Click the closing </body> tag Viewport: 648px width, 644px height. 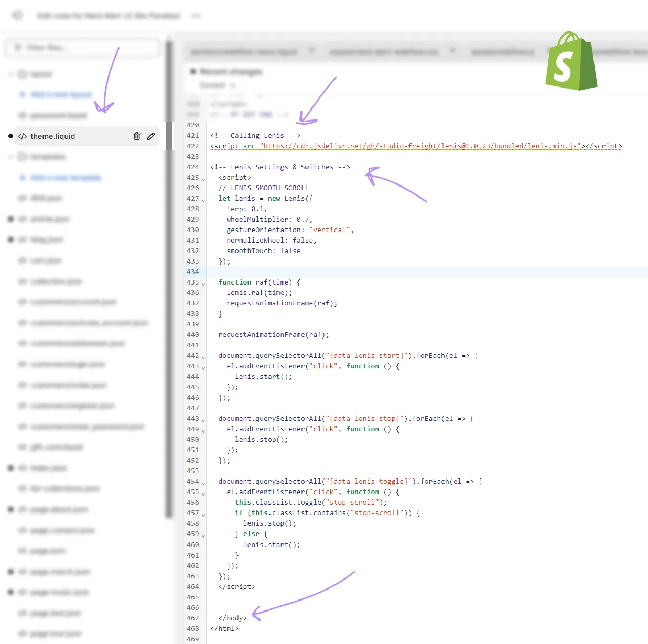coord(233,618)
